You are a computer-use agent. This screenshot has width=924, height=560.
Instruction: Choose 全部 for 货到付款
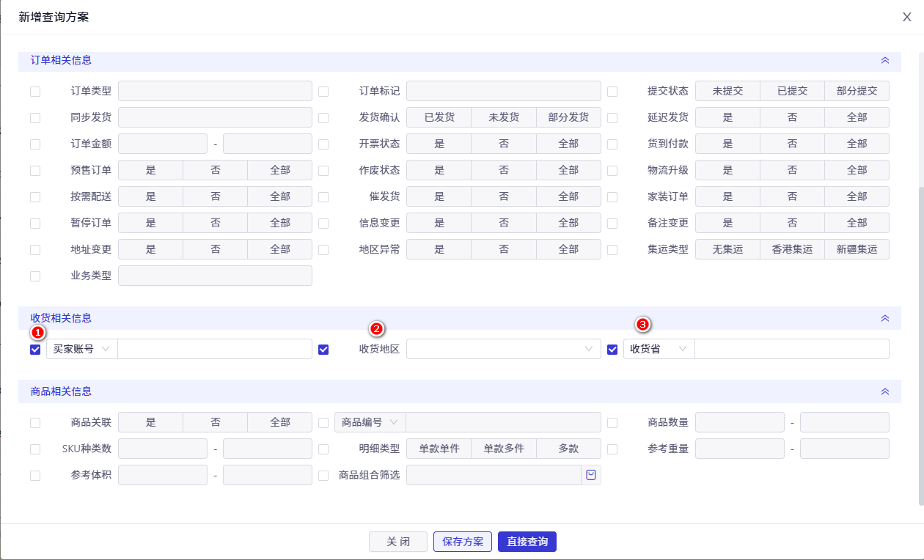coord(857,144)
